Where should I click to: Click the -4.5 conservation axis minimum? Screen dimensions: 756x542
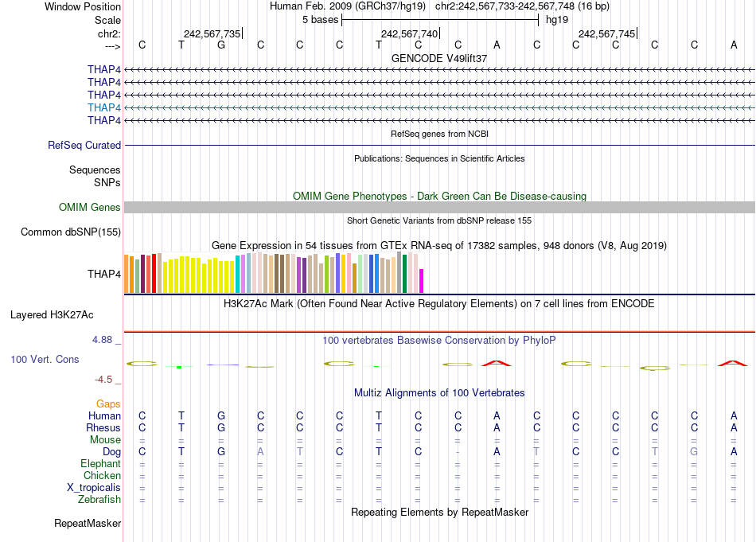point(103,380)
